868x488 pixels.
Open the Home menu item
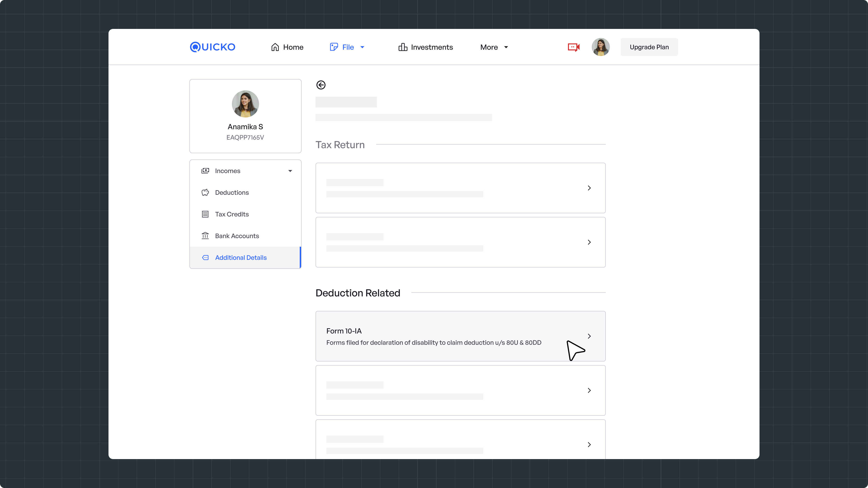coord(287,47)
